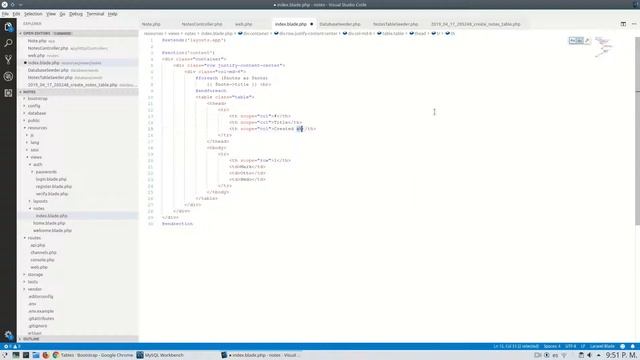640x360 pixels.
Task: Switch to the Note.php tab
Action: click(x=151, y=24)
